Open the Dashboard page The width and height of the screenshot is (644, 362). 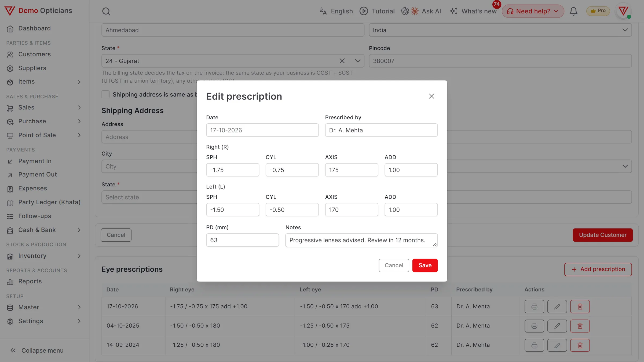34,28
